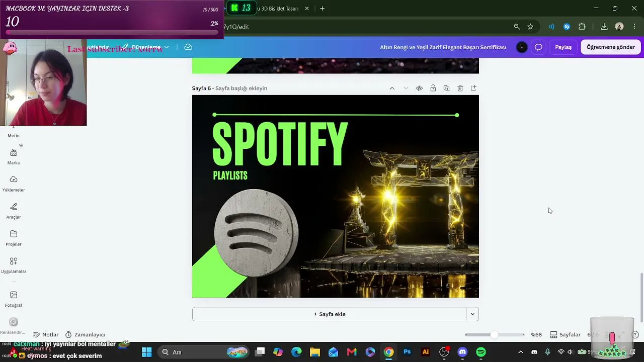Delete page 6 with trash icon
Image resolution: width=644 pixels, height=362 pixels.
[460, 88]
